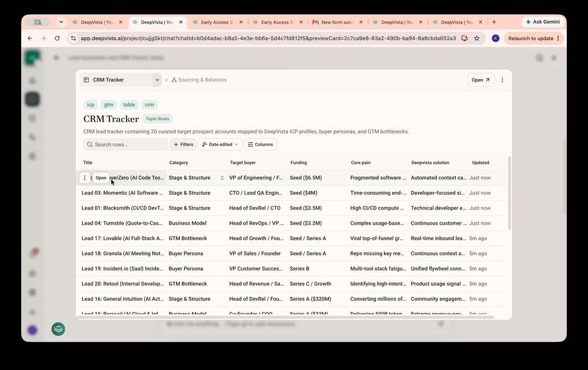Click Head of RevOps target buyer cell
Image resolution: width=588 pixels, height=370 pixels.
[x=256, y=224]
